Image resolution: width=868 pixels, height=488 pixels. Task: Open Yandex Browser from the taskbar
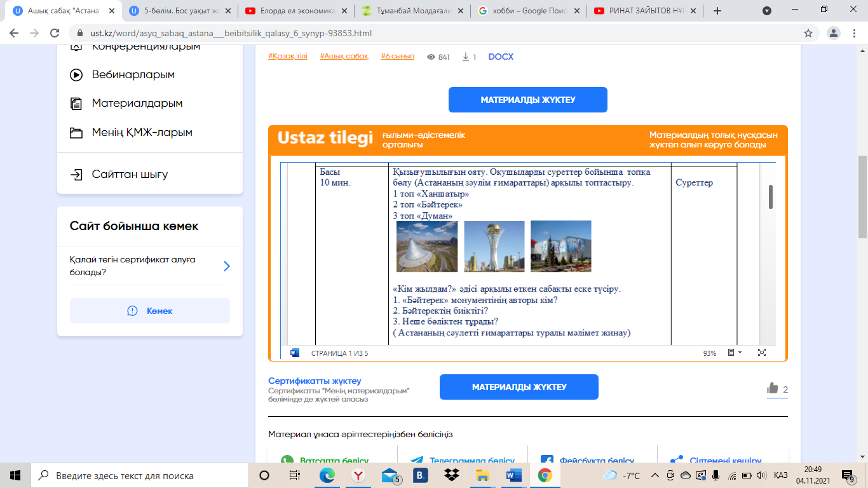(x=358, y=475)
